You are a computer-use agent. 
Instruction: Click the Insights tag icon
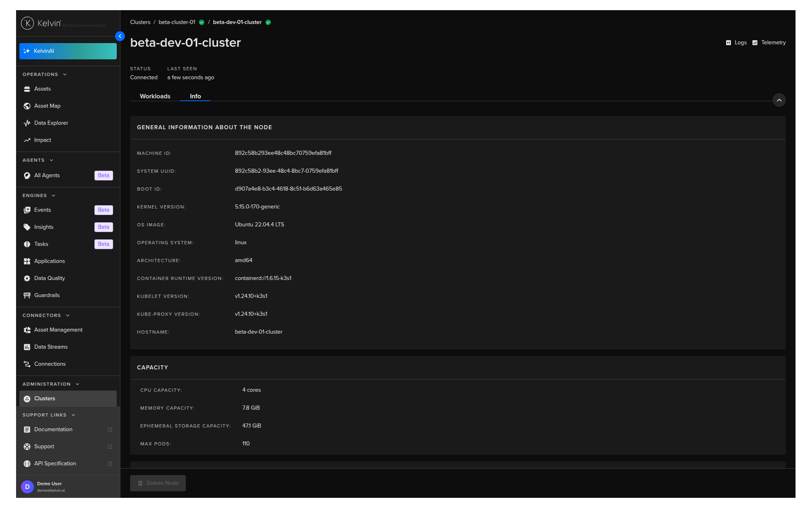(27, 227)
